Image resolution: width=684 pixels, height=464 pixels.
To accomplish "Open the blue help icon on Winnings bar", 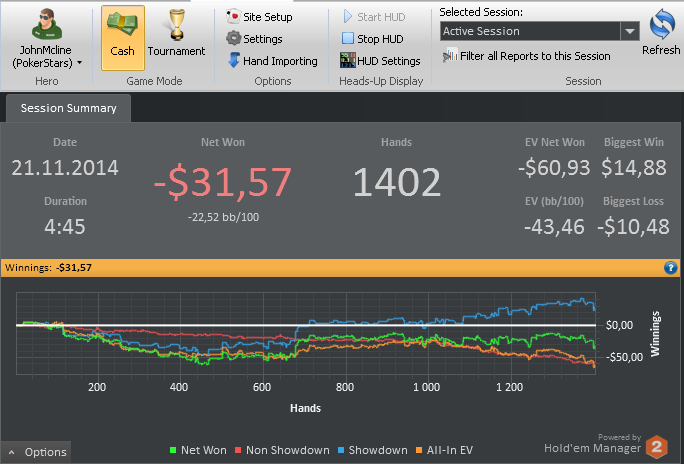I will click(x=671, y=268).
